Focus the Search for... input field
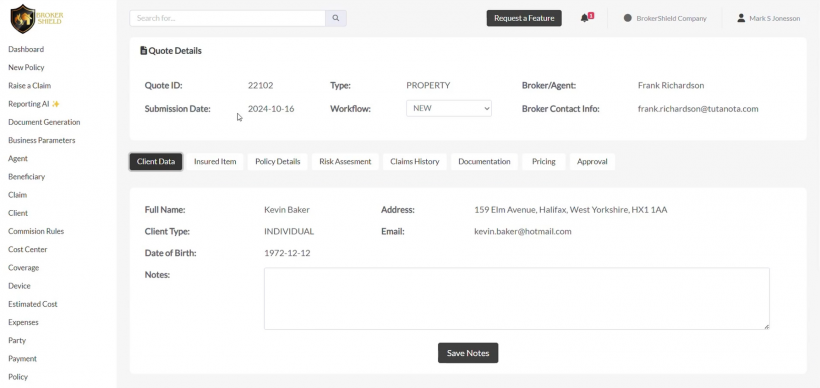820x388 pixels. (x=227, y=18)
